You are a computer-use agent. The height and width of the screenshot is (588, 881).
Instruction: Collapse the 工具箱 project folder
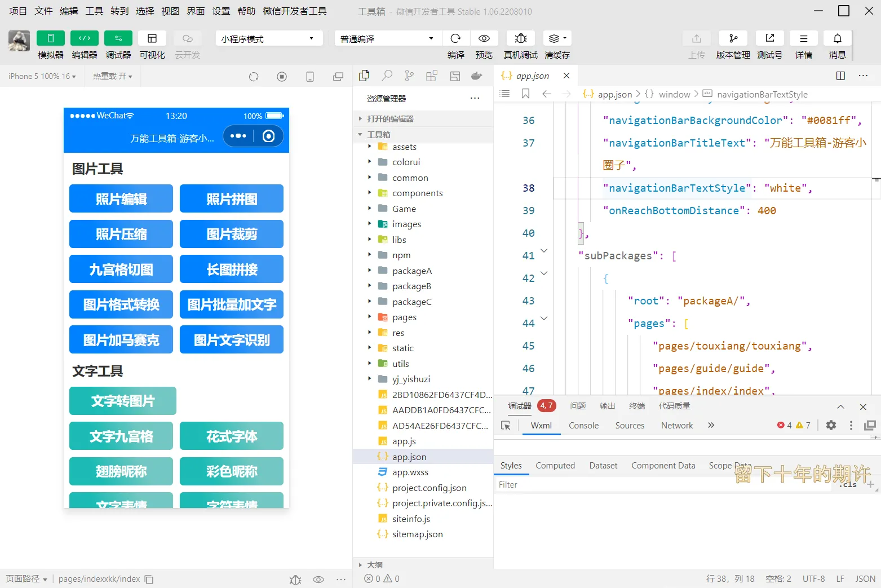[423, 135]
